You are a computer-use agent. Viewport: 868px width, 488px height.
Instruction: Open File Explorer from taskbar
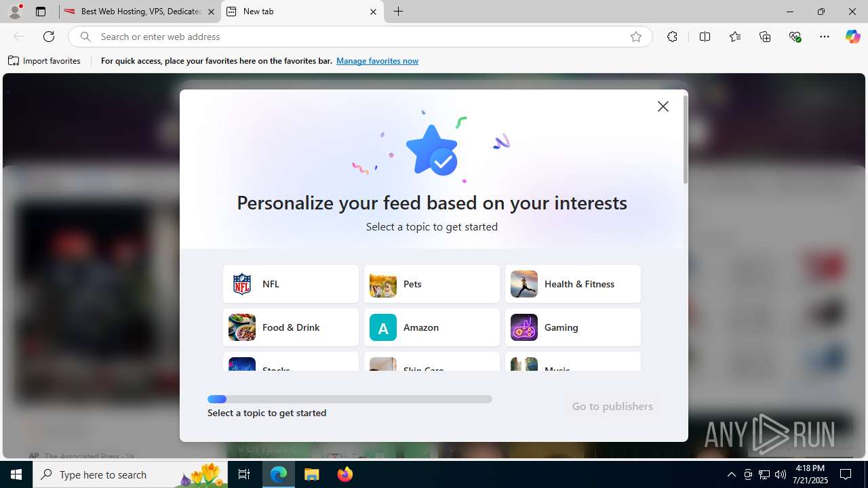tap(312, 474)
